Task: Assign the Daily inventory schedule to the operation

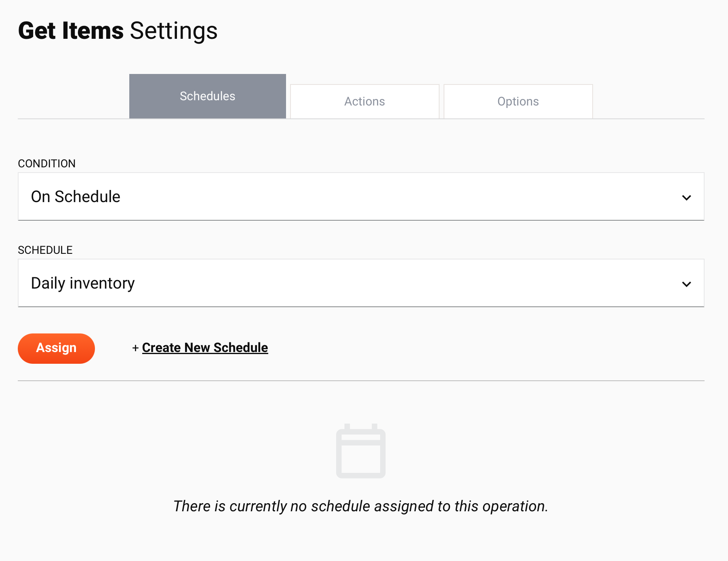Action: click(56, 348)
